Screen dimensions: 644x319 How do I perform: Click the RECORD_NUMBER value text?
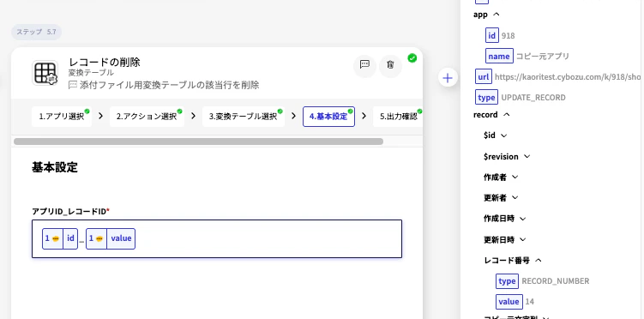point(556,281)
